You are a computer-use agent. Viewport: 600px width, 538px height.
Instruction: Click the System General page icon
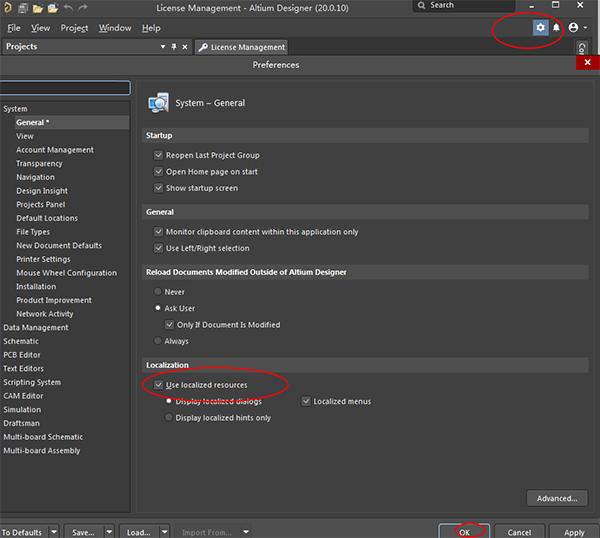pos(158,103)
